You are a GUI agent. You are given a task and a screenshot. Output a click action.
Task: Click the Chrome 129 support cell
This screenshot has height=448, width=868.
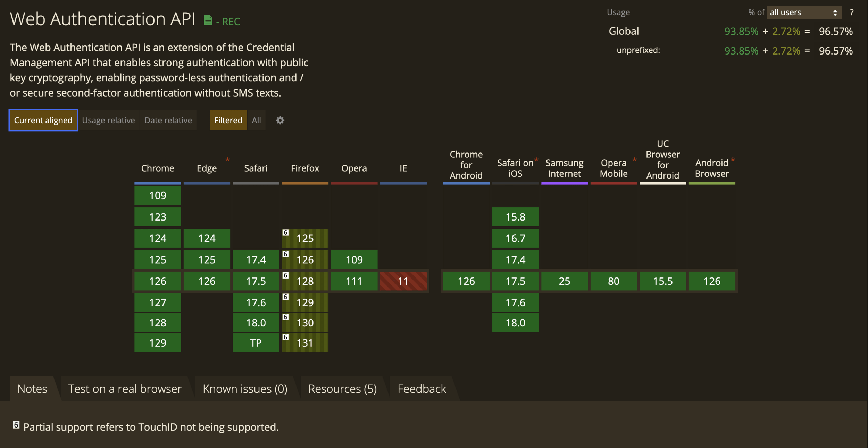tap(158, 343)
